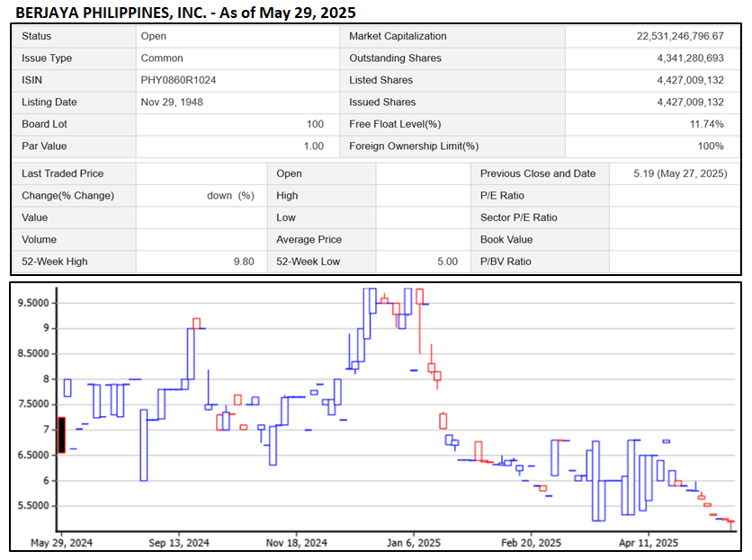Screen dimensions: 752x560
Task: Select the "7" price axis label
Action: (46, 430)
